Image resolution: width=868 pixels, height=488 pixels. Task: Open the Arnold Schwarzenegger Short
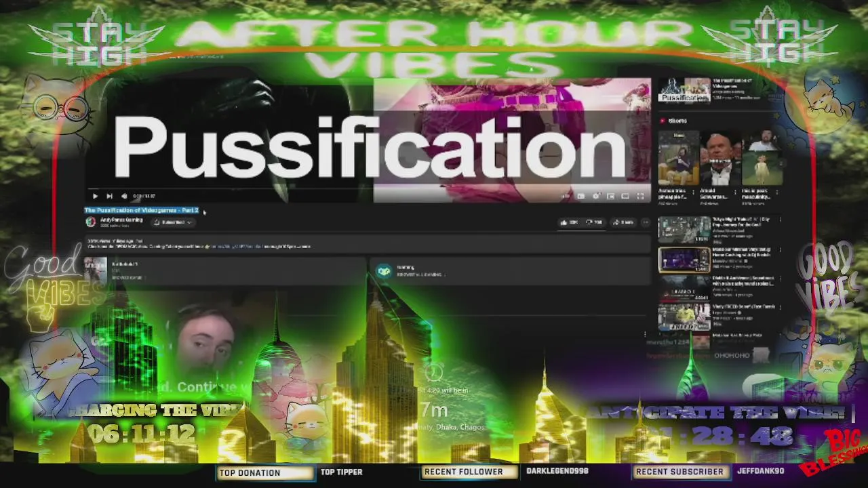click(719, 159)
